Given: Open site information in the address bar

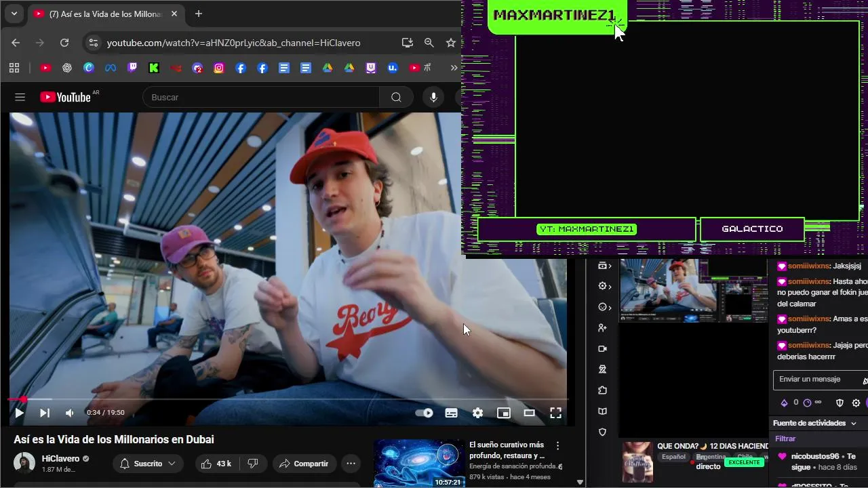Looking at the screenshot, I should (x=94, y=43).
